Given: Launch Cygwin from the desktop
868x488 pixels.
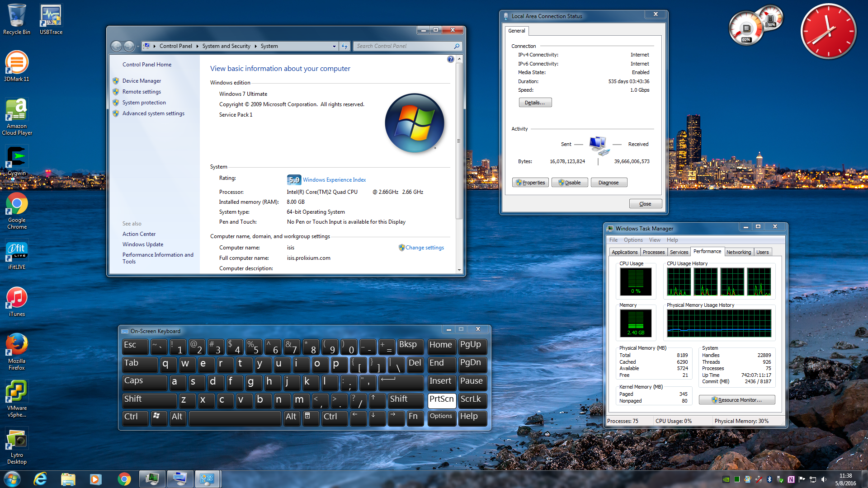Looking at the screenshot, I should 17,160.
